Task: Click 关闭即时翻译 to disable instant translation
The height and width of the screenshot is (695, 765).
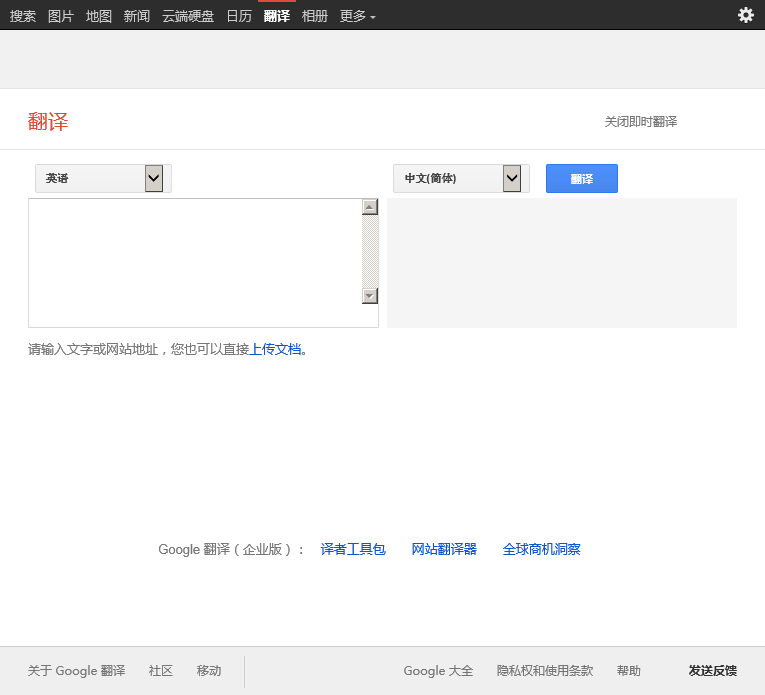Action: [641, 121]
